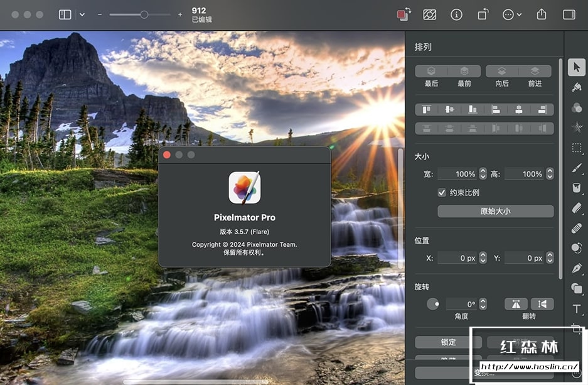
Task: Choose the Type text tool
Action: pos(577,308)
